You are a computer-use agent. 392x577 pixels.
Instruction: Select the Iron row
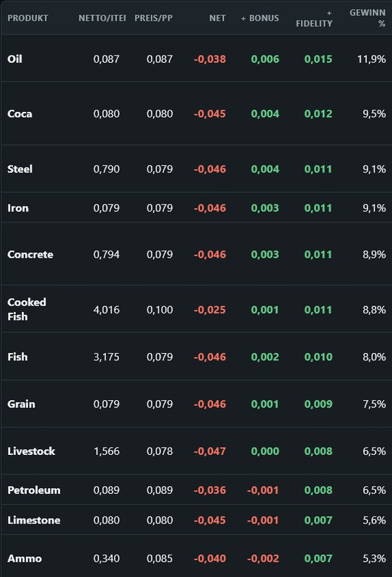coord(196,207)
